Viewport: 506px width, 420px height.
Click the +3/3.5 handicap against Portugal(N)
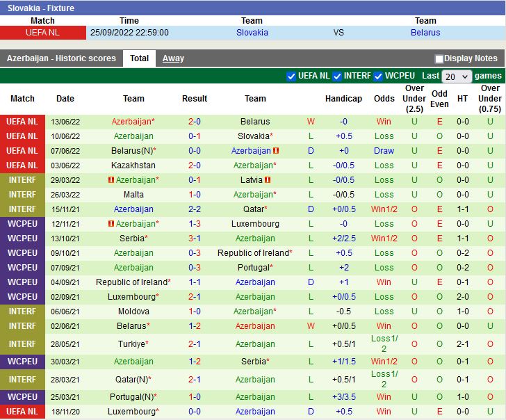[344, 397]
